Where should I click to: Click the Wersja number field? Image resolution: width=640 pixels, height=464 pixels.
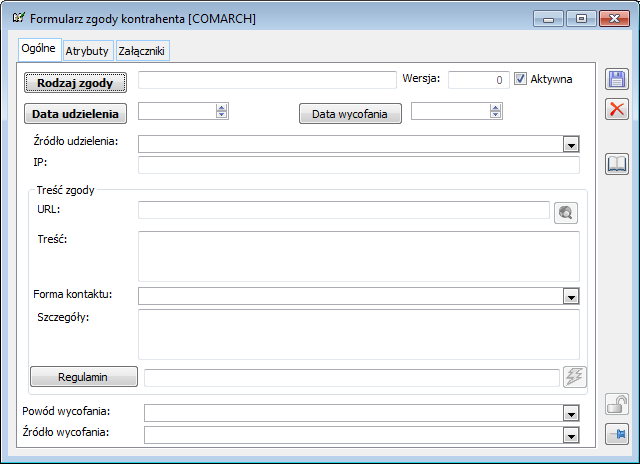tap(478, 80)
